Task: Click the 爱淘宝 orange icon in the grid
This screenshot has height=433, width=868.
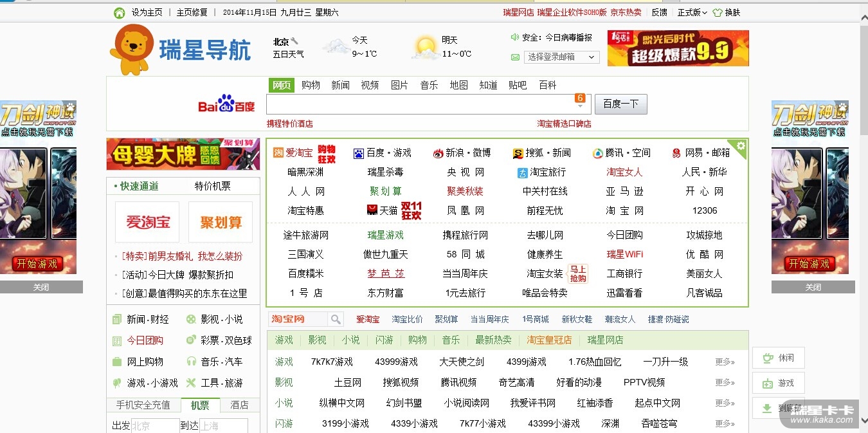Action: click(x=278, y=152)
